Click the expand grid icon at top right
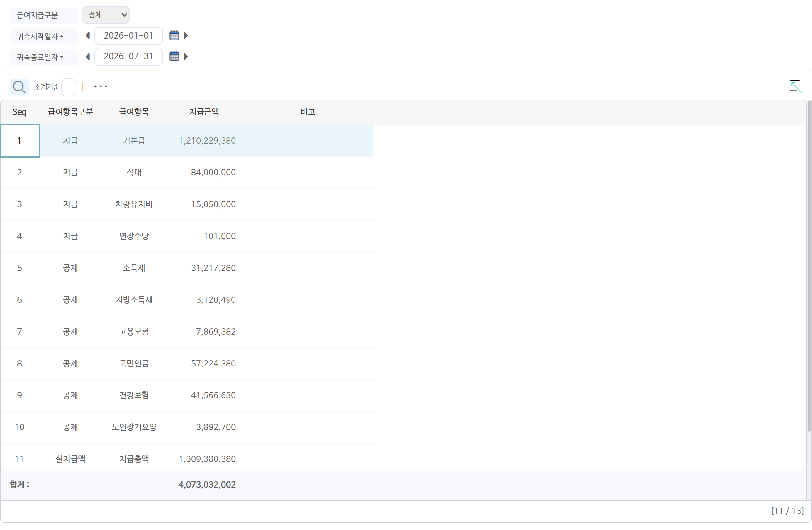The image size is (812, 530). coord(795,86)
